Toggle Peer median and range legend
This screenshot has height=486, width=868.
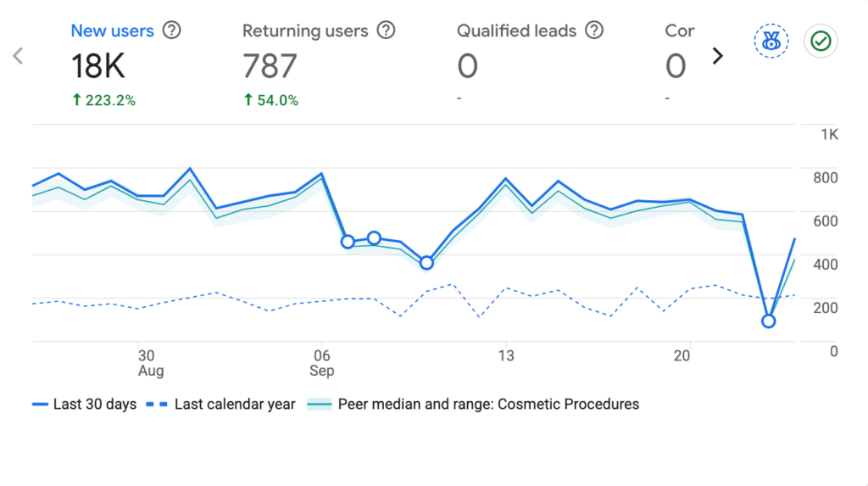coord(473,404)
